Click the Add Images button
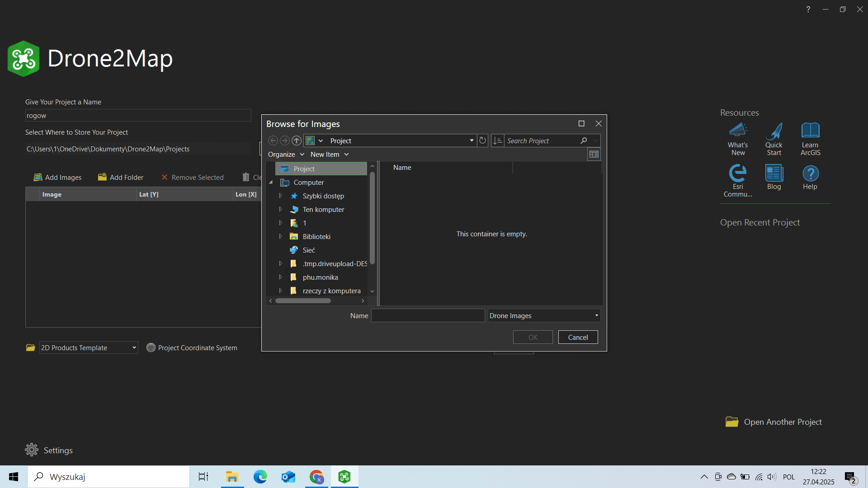The image size is (868, 488). tap(58, 177)
